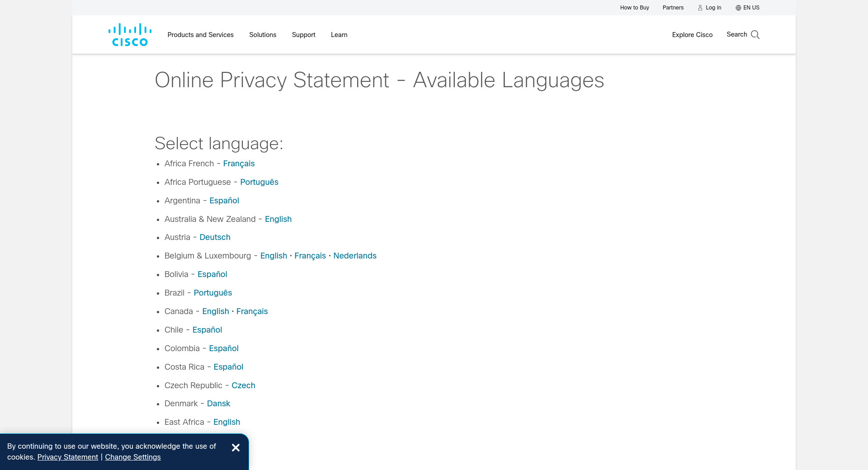Open the EN US language selector

click(747, 8)
